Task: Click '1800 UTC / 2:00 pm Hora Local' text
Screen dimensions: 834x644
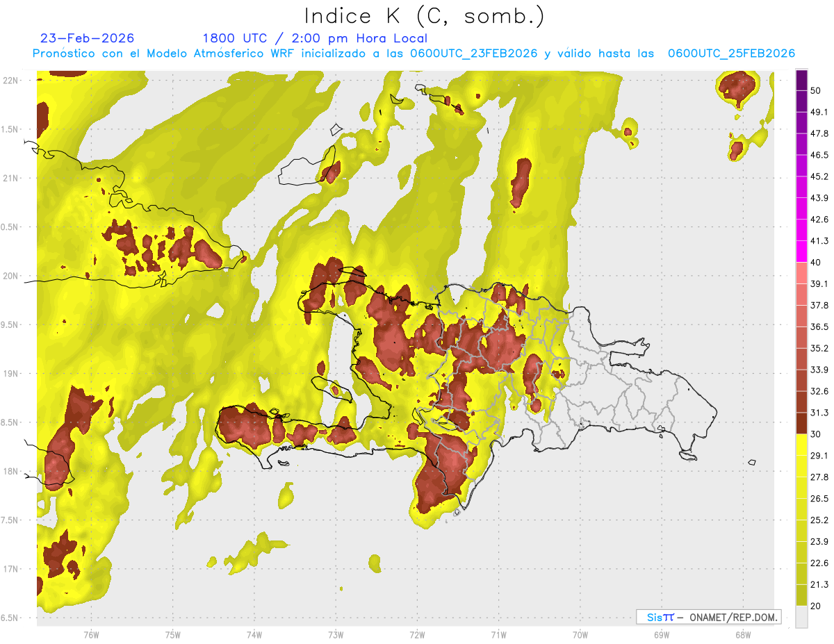Action: [315, 38]
